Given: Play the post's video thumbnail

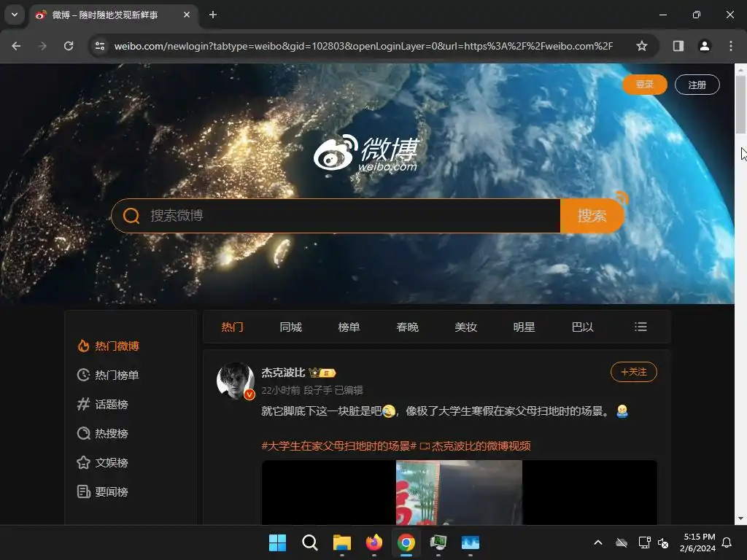Looking at the screenshot, I should pyautogui.click(x=460, y=492).
